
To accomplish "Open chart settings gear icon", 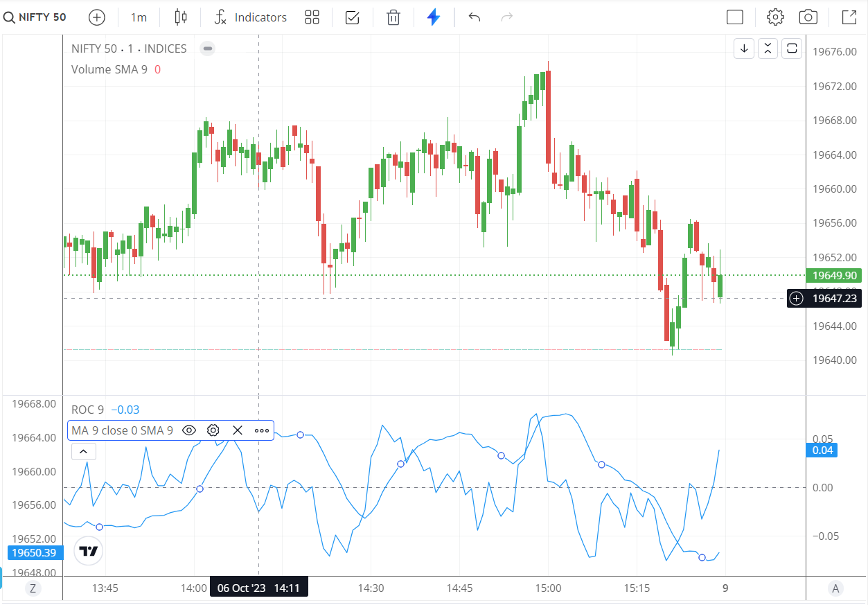I will (x=775, y=17).
